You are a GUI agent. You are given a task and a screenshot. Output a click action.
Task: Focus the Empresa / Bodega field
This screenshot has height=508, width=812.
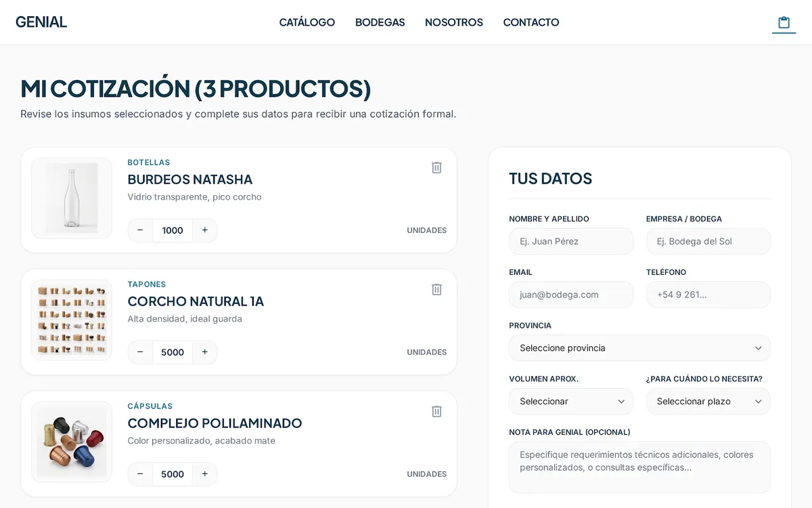point(708,241)
